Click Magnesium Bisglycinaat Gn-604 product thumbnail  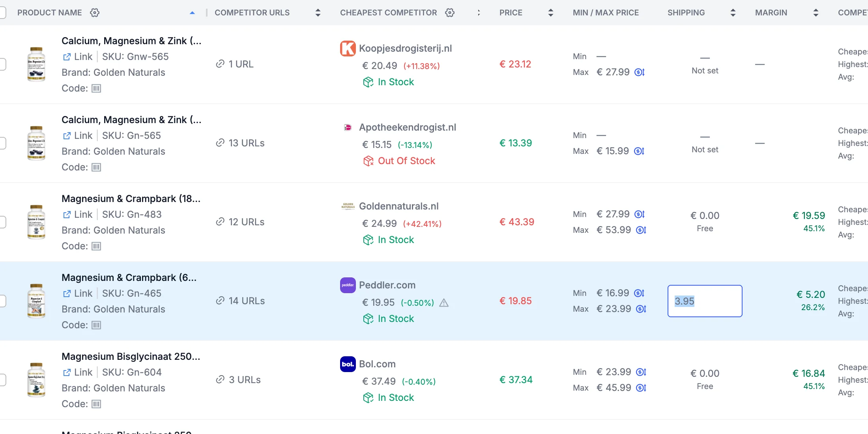pos(36,380)
